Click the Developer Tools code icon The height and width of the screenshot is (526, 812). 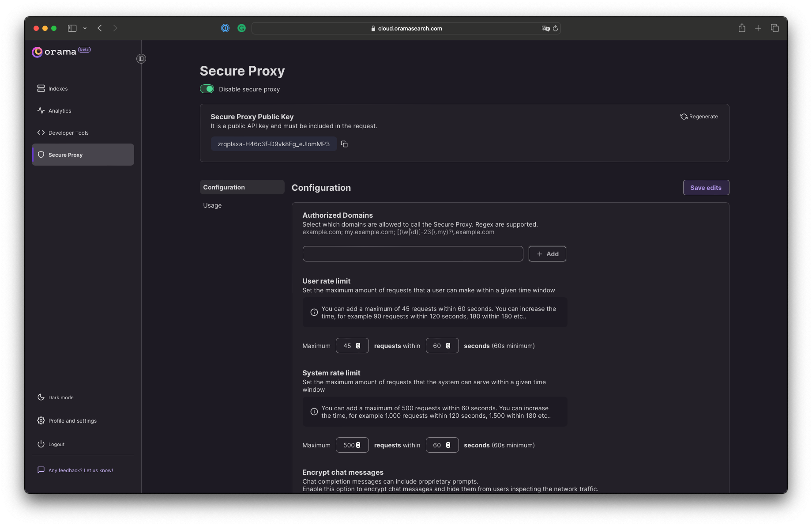[x=41, y=132]
